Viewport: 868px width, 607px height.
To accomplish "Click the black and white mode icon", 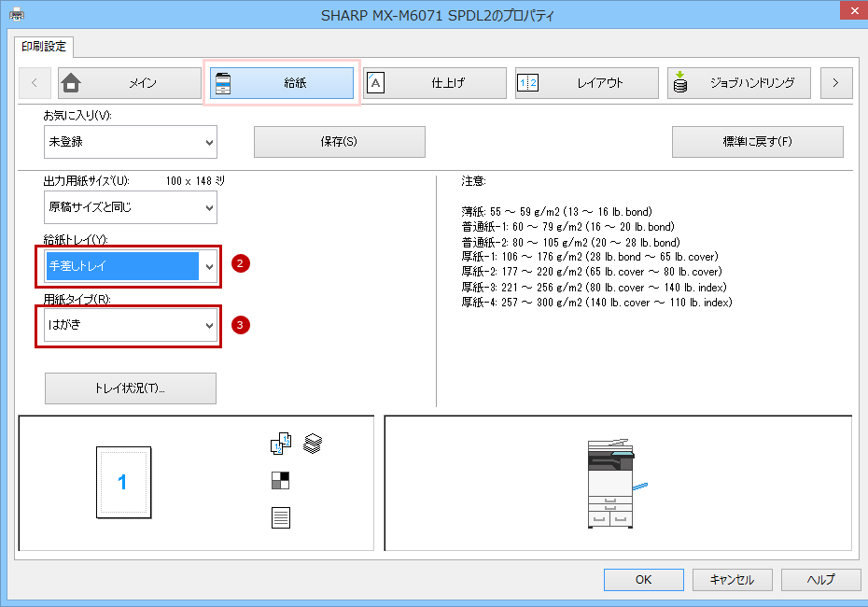I will click(281, 480).
